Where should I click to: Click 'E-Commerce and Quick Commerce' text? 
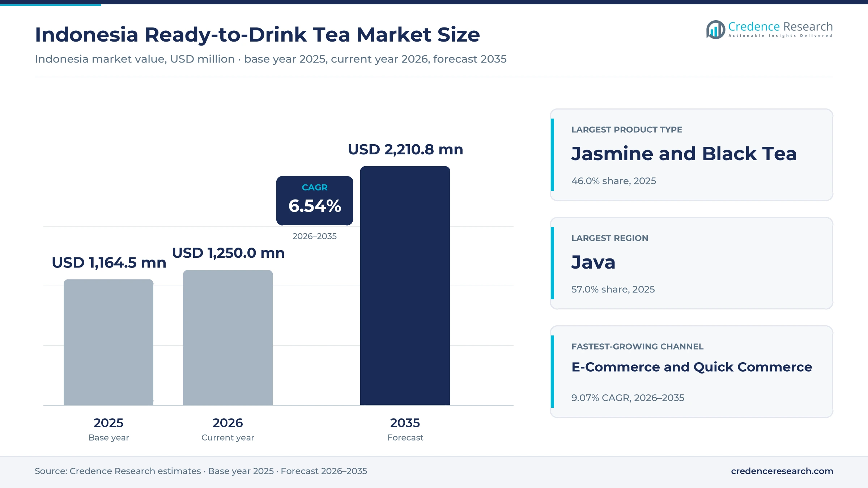pos(692,367)
